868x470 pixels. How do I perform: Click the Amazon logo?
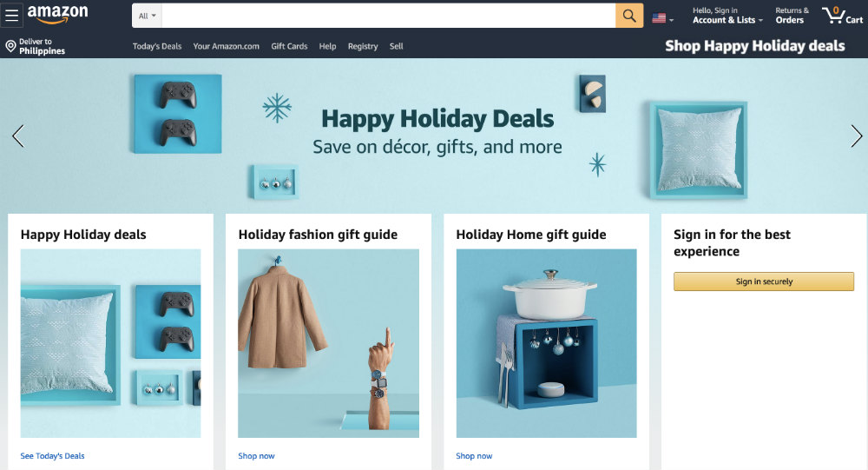[57, 15]
